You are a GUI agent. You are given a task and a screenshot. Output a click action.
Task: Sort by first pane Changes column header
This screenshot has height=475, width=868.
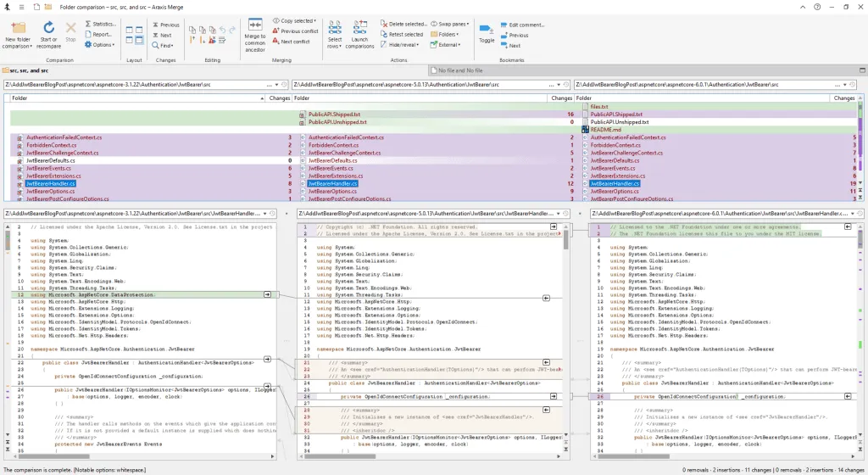pyautogui.click(x=280, y=98)
